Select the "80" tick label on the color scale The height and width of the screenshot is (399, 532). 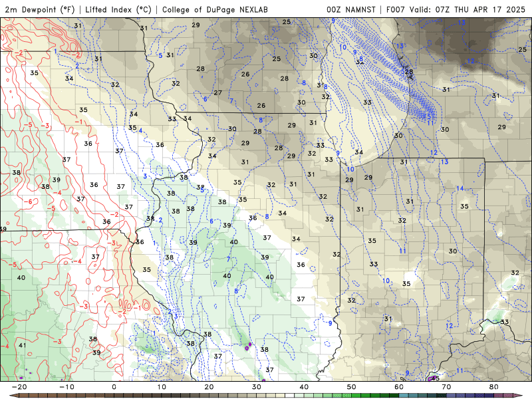pos(494,387)
